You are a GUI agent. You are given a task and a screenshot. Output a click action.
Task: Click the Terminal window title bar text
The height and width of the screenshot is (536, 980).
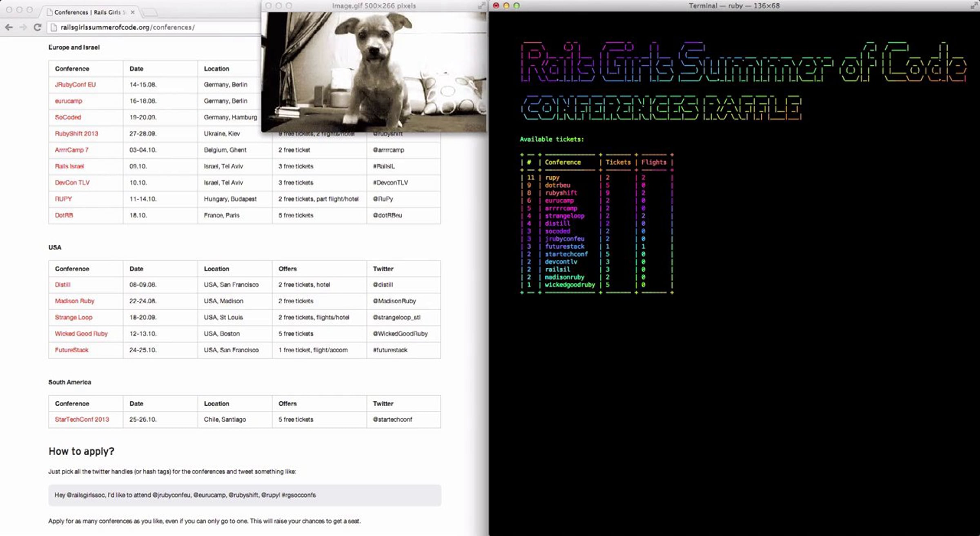734,6
